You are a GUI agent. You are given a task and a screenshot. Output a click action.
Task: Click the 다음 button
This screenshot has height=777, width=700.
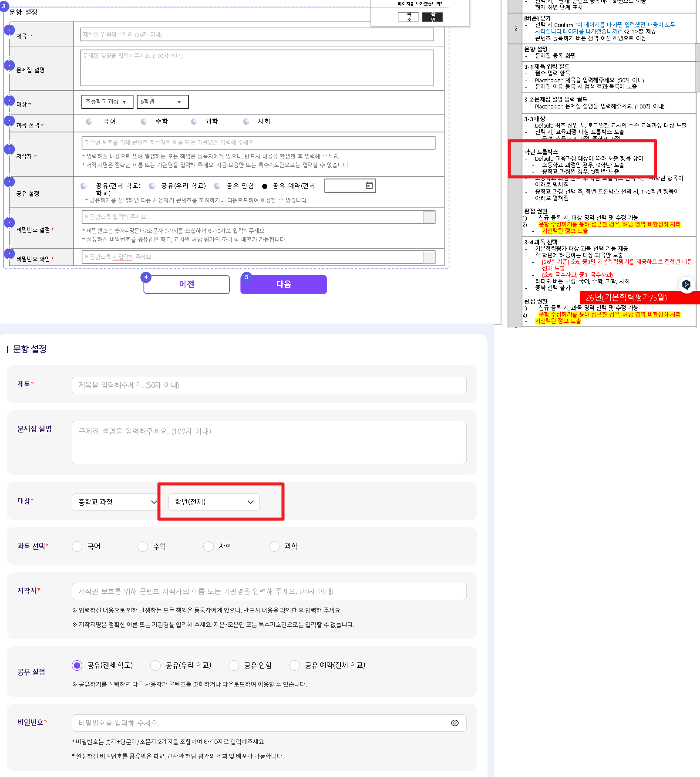[x=283, y=284]
